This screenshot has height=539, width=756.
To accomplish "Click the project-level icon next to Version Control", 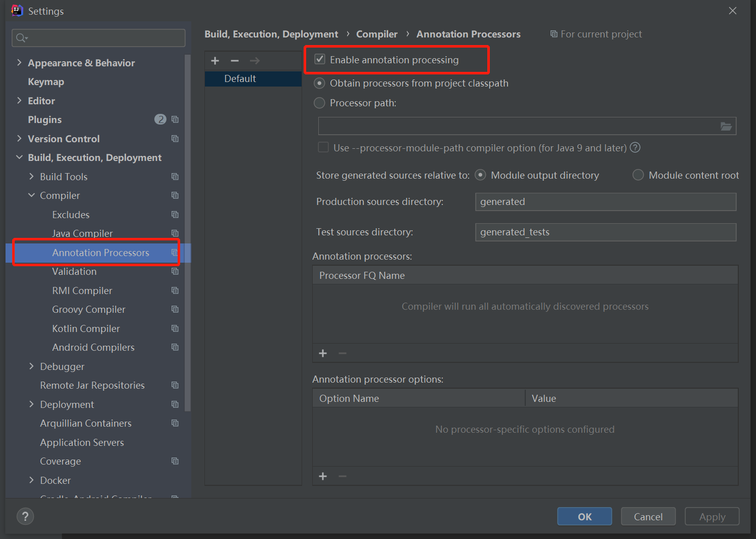I will pos(175,139).
